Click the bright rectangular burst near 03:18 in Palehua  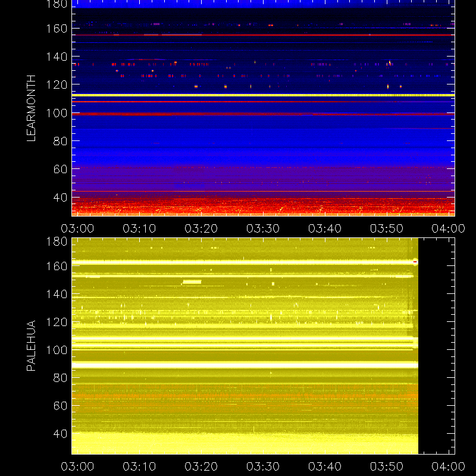tap(192, 281)
